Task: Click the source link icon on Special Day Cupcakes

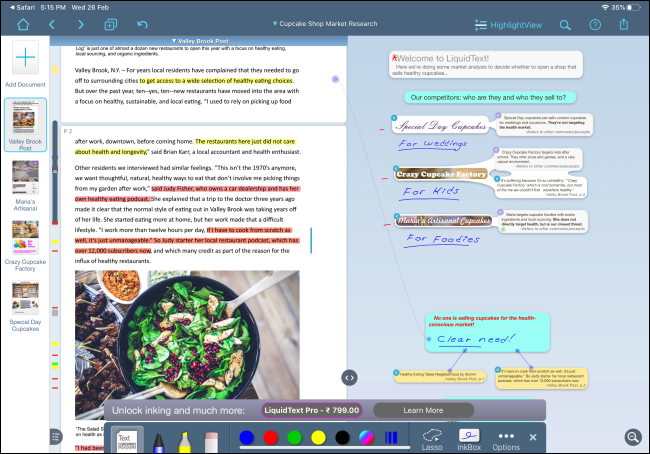Action: 394,118
